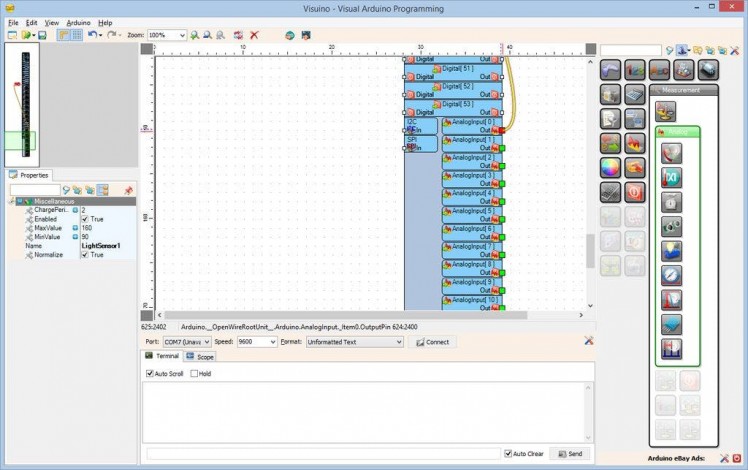Click the MaxValue 160 value cell
Viewport: 748px width, 470px height.
108,228
